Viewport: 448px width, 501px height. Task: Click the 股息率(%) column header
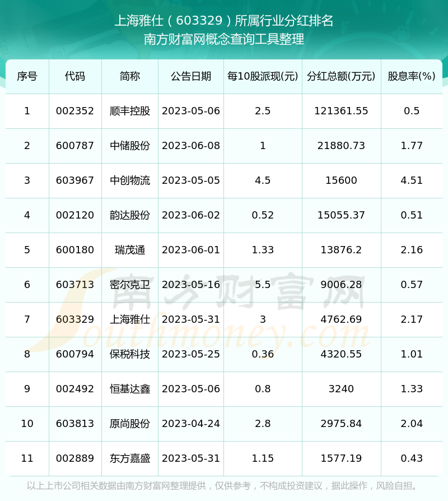(x=412, y=76)
